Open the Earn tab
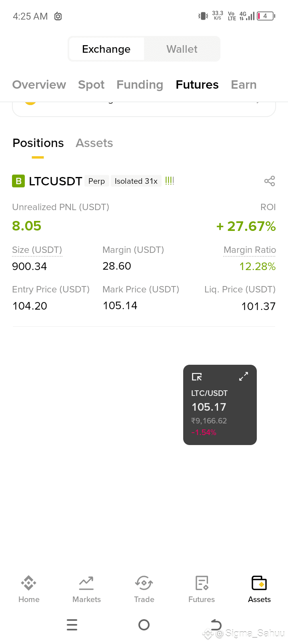 244,85
